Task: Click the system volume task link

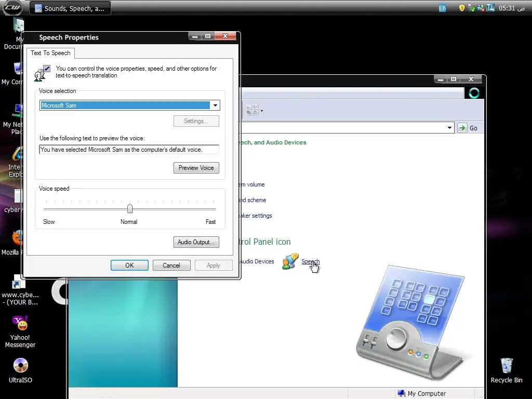Action: tap(252, 184)
